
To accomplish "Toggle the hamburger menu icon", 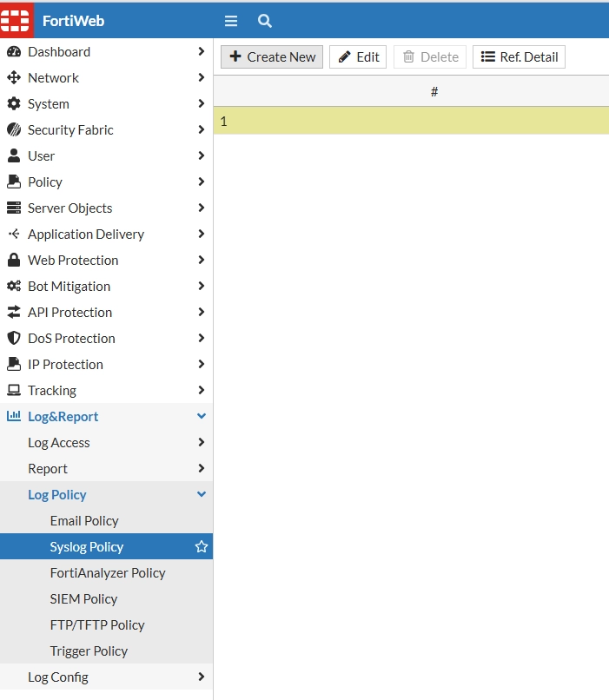I will [x=231, y=21].
